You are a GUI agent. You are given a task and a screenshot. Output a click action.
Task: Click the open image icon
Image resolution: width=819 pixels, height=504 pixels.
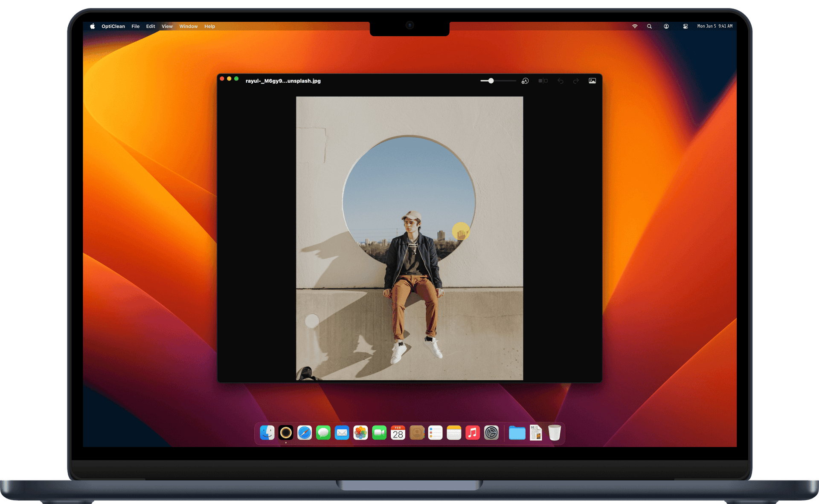tap(592, 81)
